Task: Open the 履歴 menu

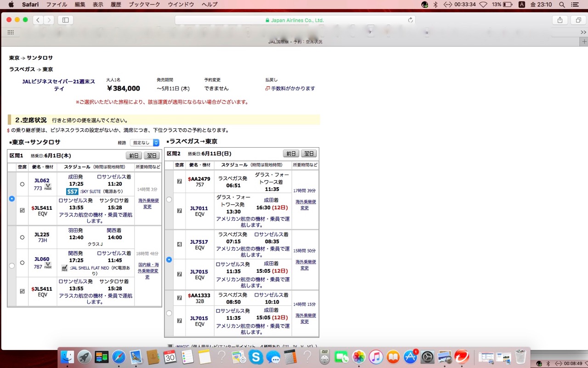Action: point(116,5)
